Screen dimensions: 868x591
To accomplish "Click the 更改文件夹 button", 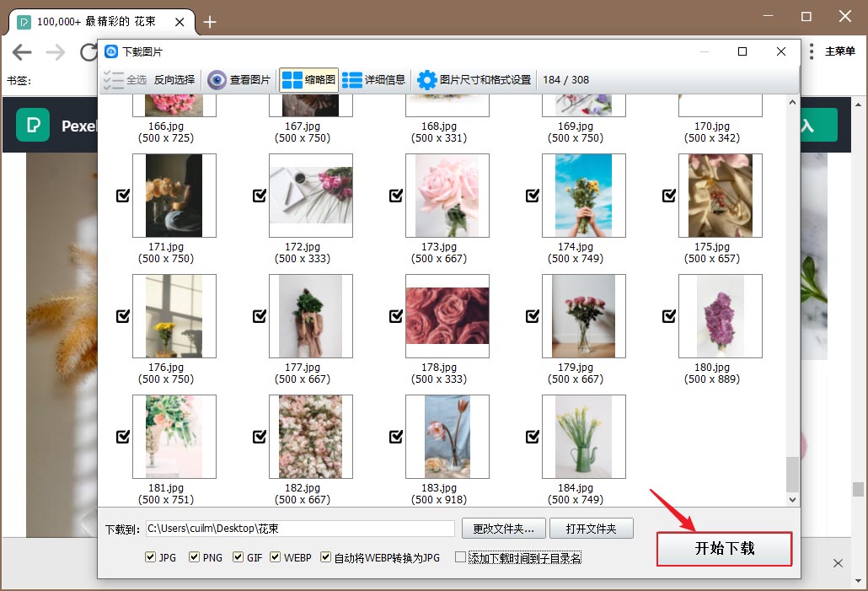I will click(503, 529).
